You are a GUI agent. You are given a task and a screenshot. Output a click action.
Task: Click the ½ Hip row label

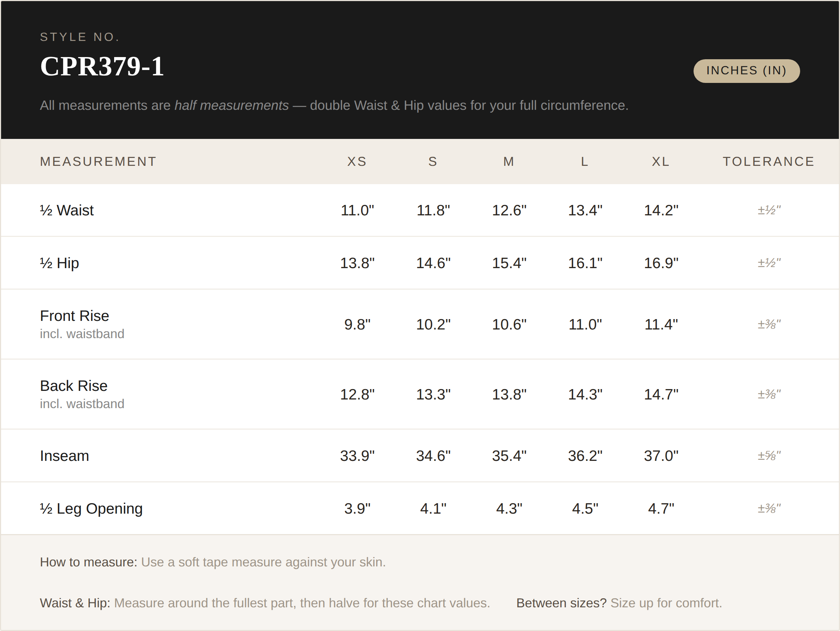coord(60,263)
